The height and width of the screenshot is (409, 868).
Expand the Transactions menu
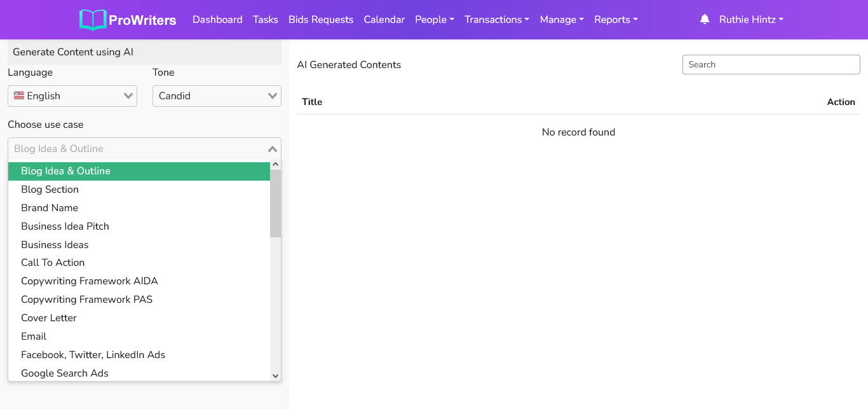coord(496,20)
